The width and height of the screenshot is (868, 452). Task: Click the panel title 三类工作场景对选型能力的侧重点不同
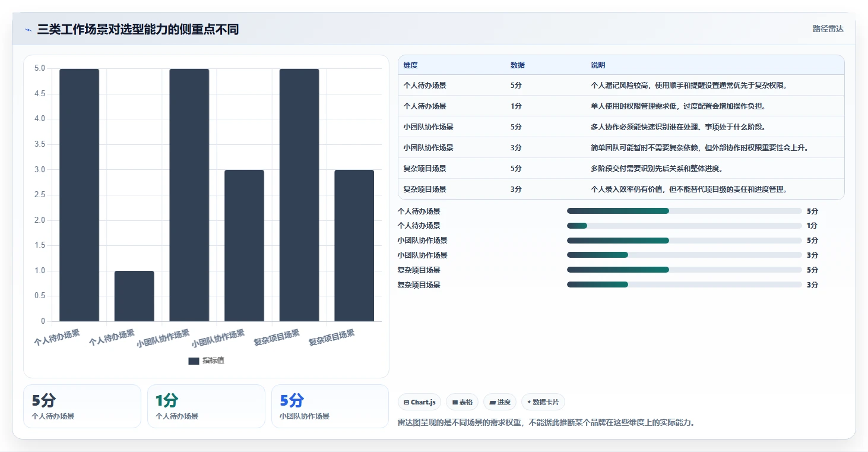(x=138, y=29)
